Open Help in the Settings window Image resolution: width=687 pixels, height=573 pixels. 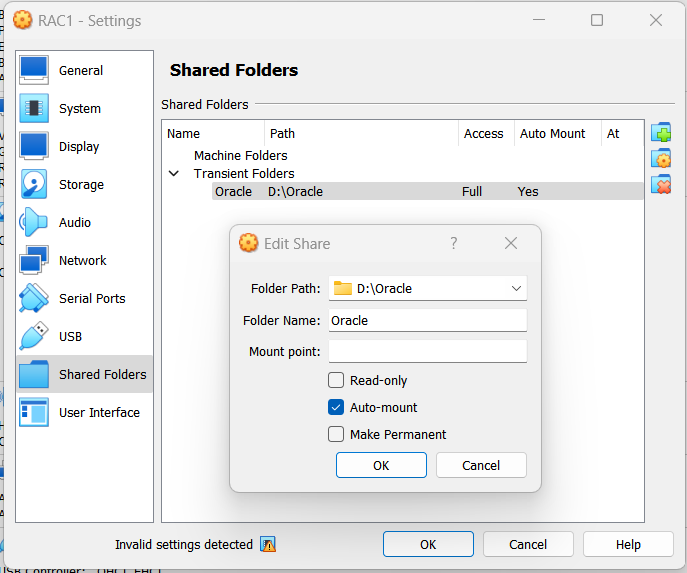tap(628, 544)
